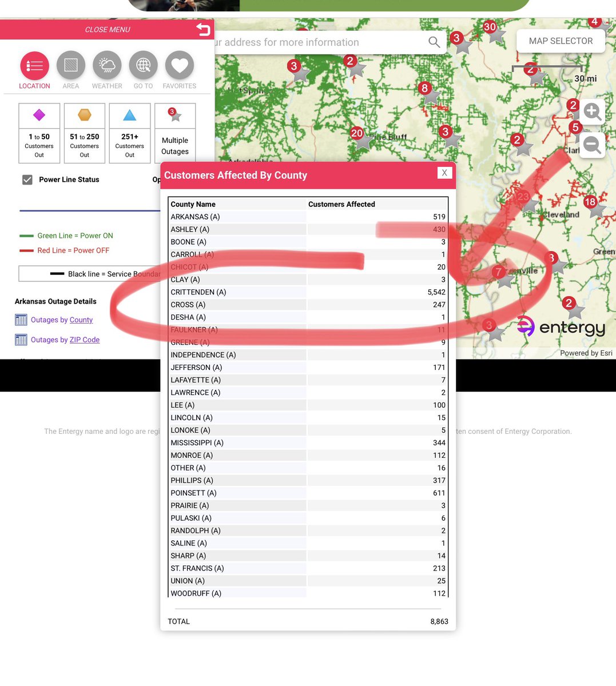Select the UNION (A) row

click(308, 581)
